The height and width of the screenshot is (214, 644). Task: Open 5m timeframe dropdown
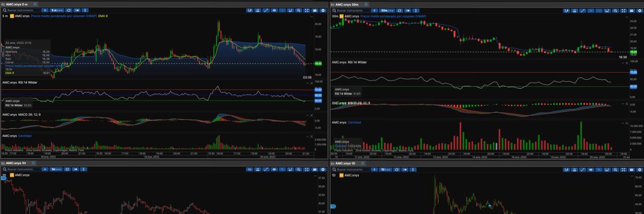[57, 10]
